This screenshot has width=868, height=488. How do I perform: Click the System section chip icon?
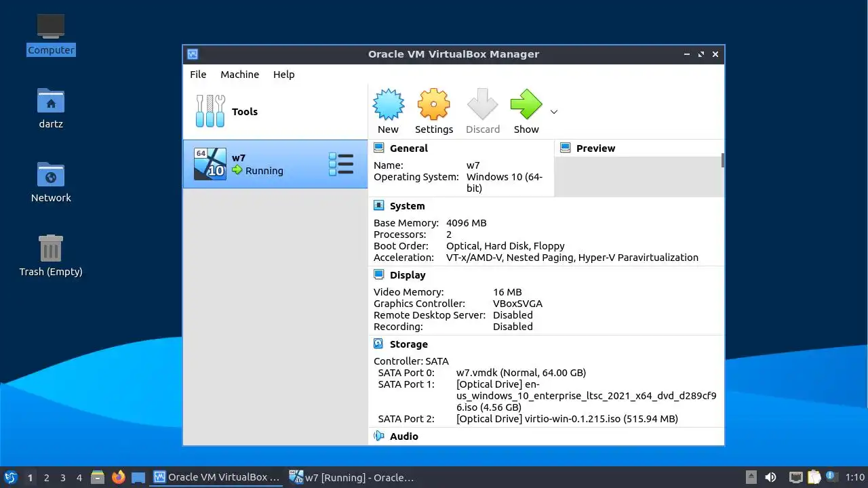click(x=379, y=205)
